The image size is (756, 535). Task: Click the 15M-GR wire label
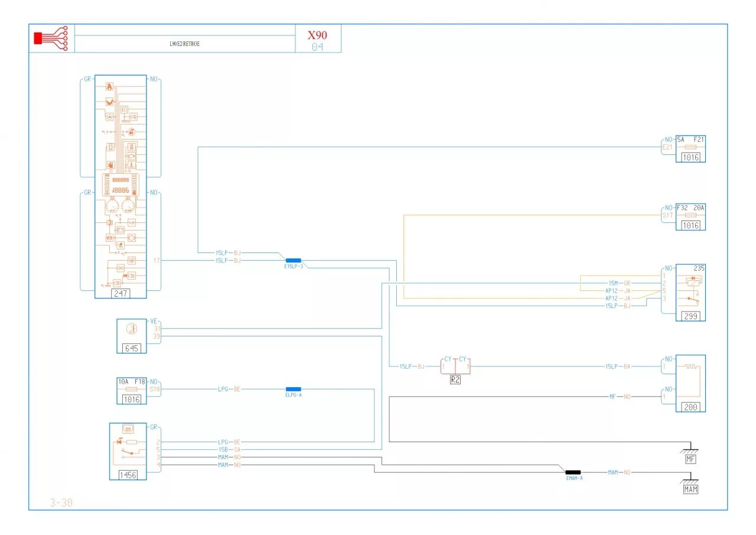pos(620,283)
